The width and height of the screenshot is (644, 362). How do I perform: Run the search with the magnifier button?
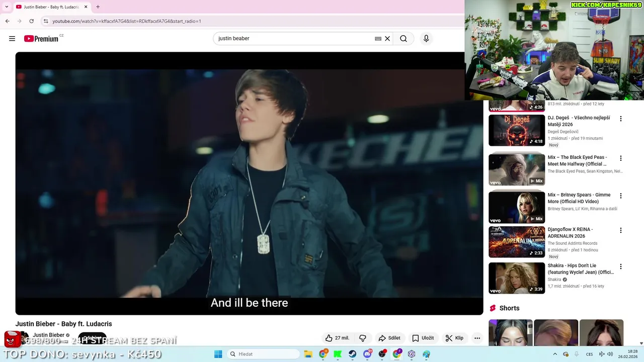tap(404, 39)
